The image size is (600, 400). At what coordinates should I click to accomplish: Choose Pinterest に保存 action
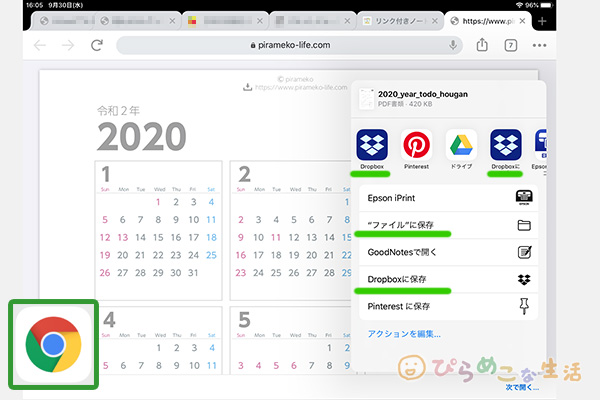click(448, 306)
